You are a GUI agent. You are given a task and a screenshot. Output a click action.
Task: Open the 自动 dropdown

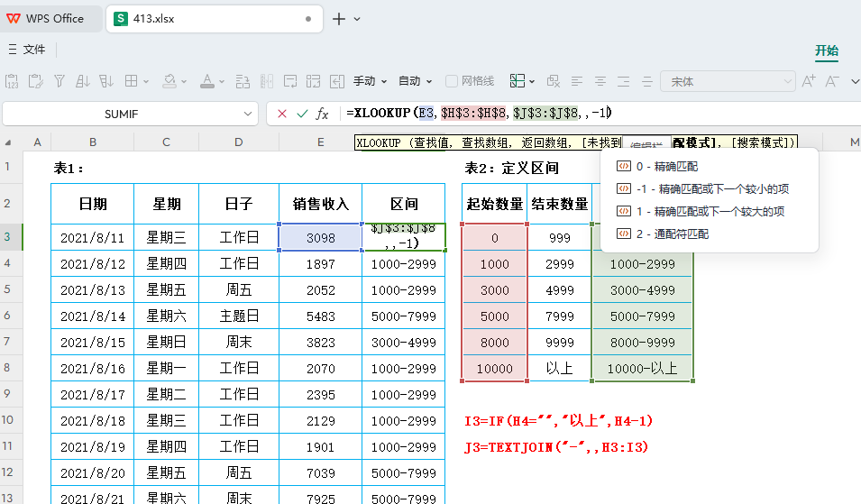click(x=415, y=81)
